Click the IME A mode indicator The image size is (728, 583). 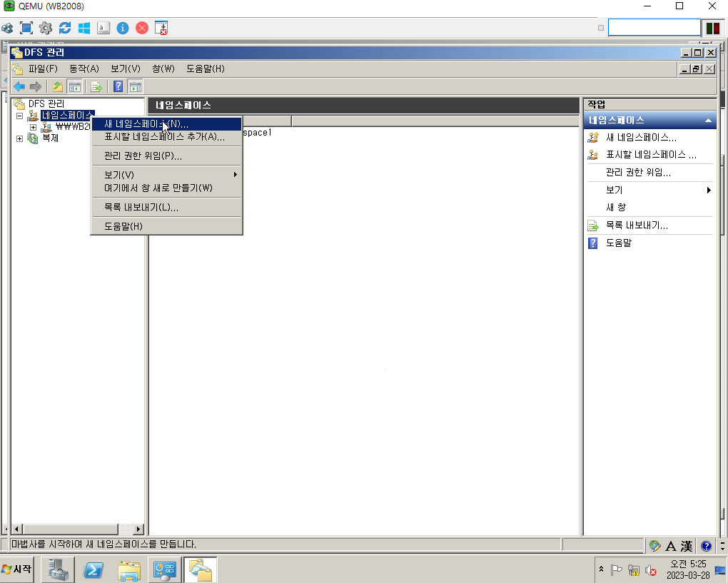(x=670, y=546)
